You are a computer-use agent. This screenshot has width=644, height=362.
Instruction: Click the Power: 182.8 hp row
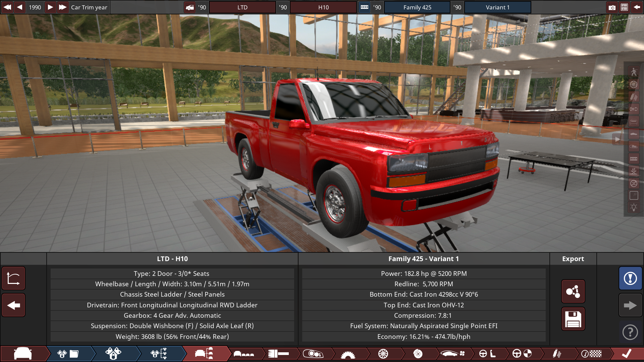pyautogui.click(x=424, y=274)
